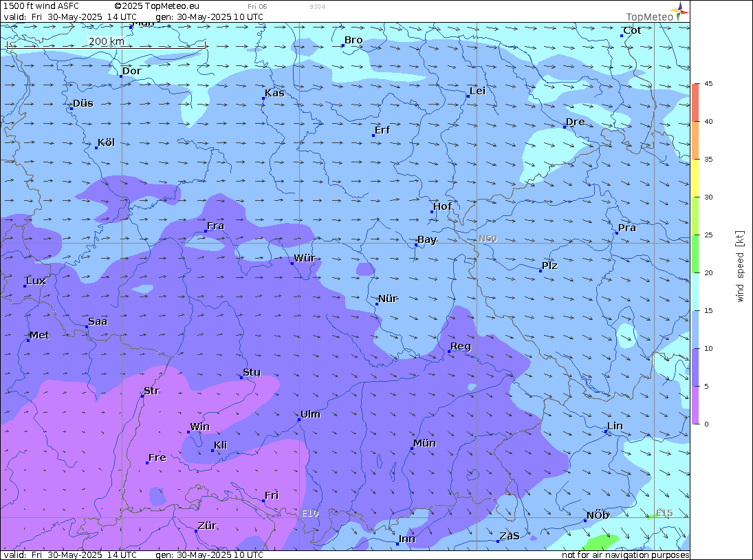Click the Erf city label
Viewport: 753px width, 560px height.
(x=382, y=130)
